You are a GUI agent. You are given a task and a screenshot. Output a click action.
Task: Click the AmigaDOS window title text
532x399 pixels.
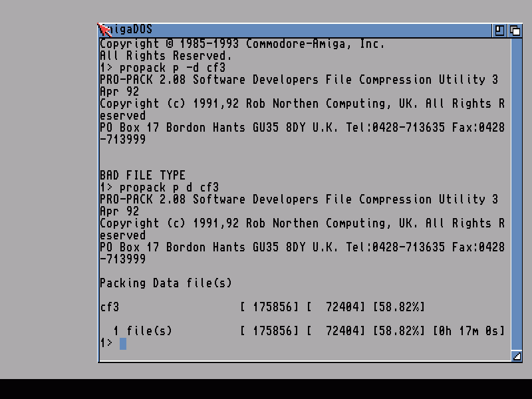(126, 29)
